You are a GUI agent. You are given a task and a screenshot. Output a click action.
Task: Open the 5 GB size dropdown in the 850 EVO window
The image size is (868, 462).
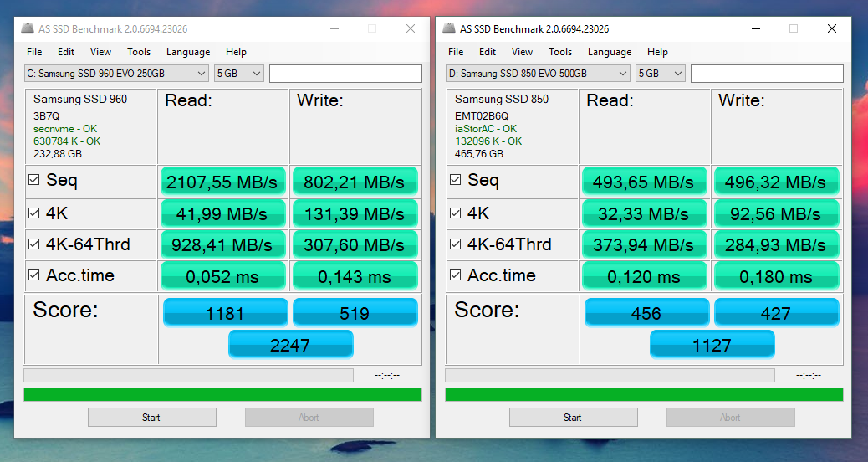(x=661, y=74)
